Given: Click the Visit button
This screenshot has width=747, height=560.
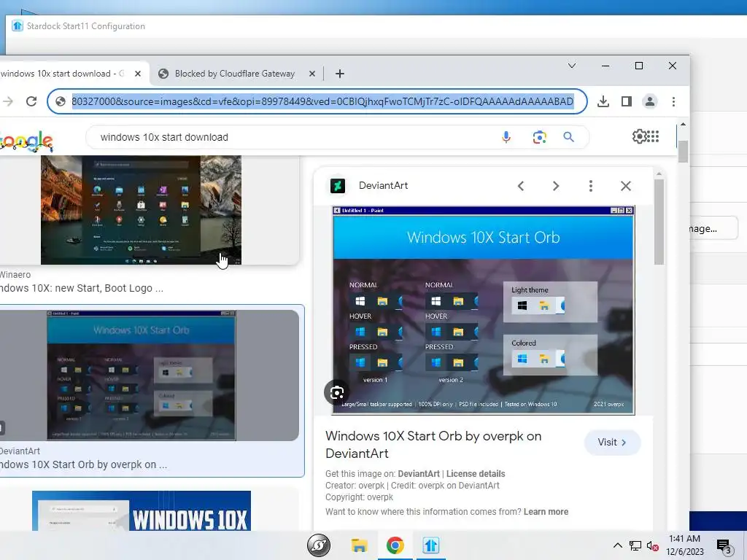Looking at the screenshot, I should tap(612, 443).
